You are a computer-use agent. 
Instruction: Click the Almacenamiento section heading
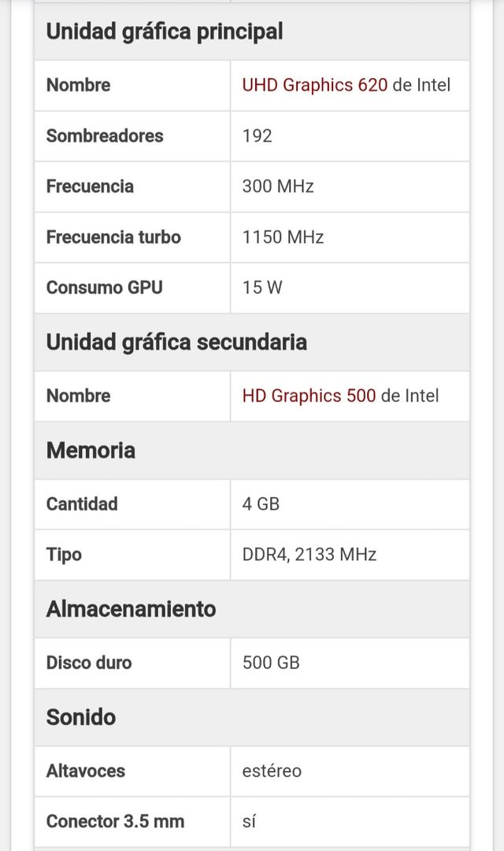point(131,609)
